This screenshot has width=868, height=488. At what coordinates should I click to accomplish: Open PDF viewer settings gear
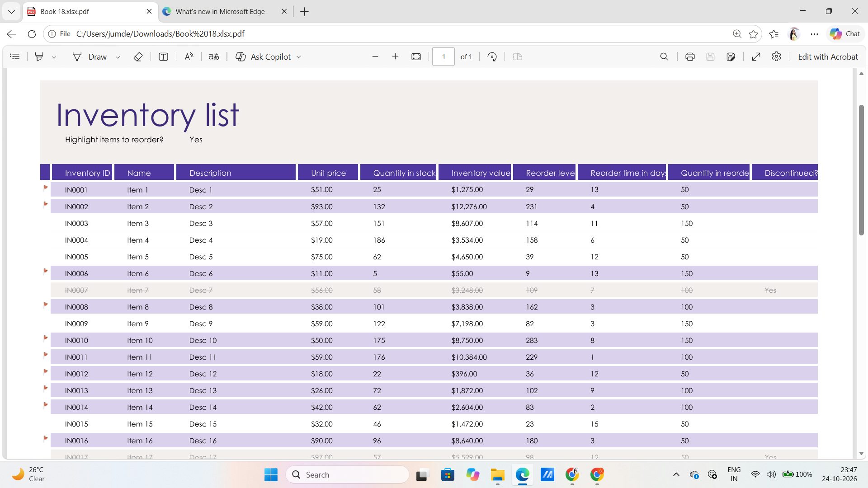pyautogui.click(x=777, y=56)
